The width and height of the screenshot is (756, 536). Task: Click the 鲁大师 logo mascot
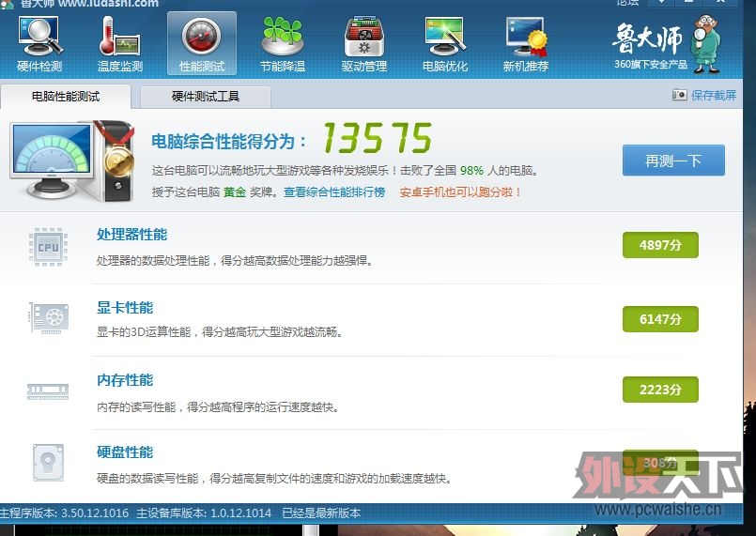click(706, 44)
